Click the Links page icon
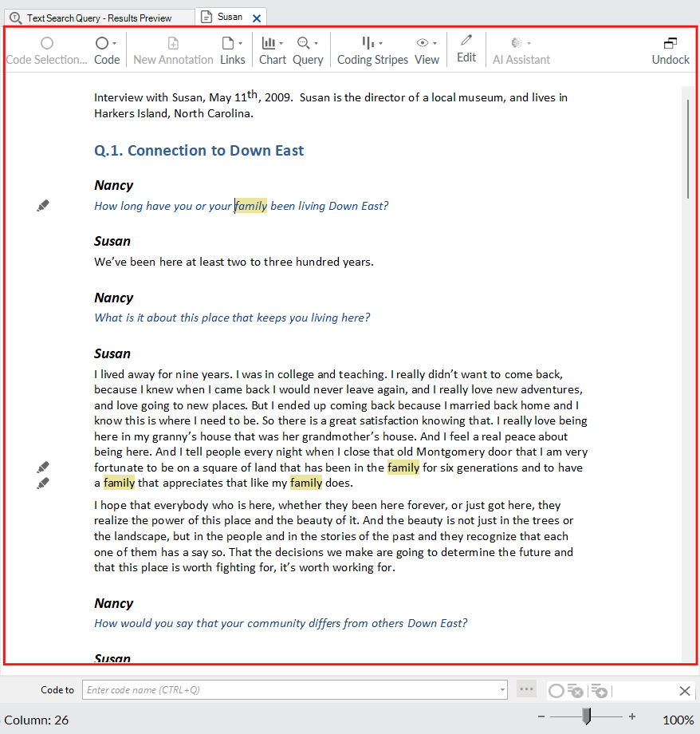Viewport: 700px width, 734px height. tap(228, 43)
